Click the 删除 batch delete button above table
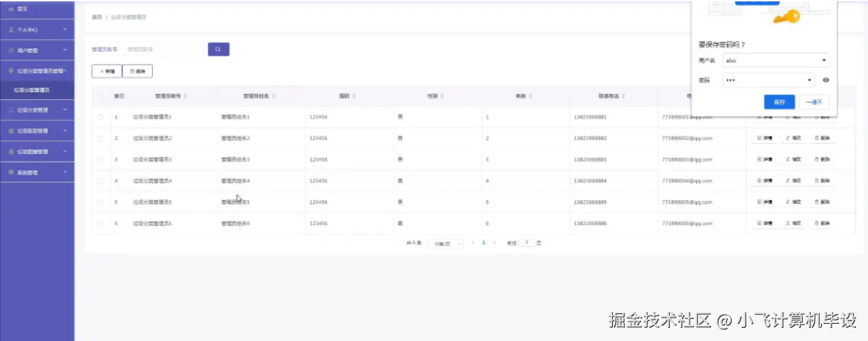Image resolution: width=868 pixels, height=341 pixels. pyautogui.click(x=137, y=71)
